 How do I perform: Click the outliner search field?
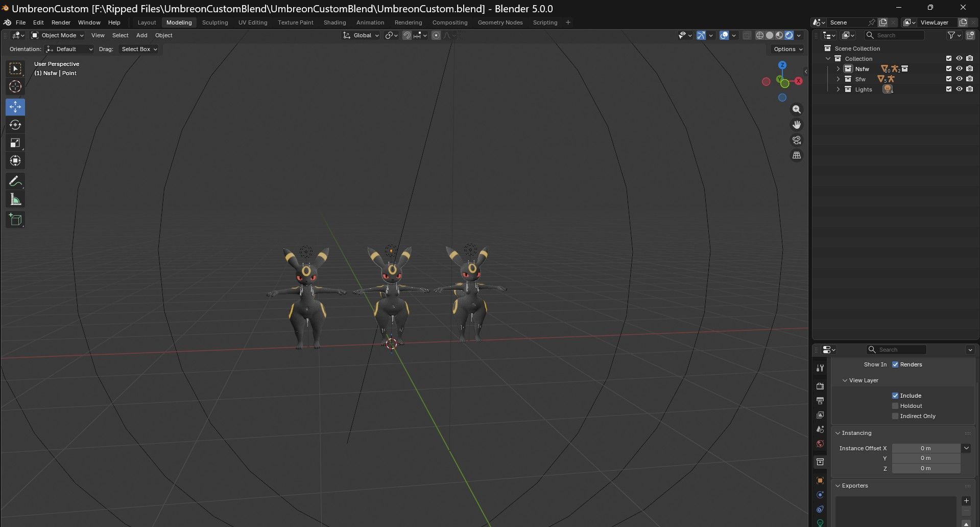894,35
